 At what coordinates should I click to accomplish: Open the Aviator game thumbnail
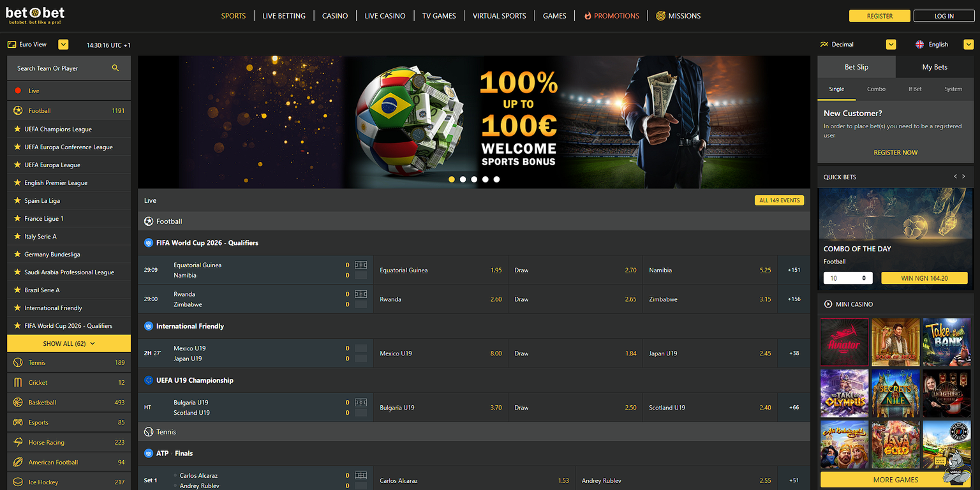click(x=844, y=342)
